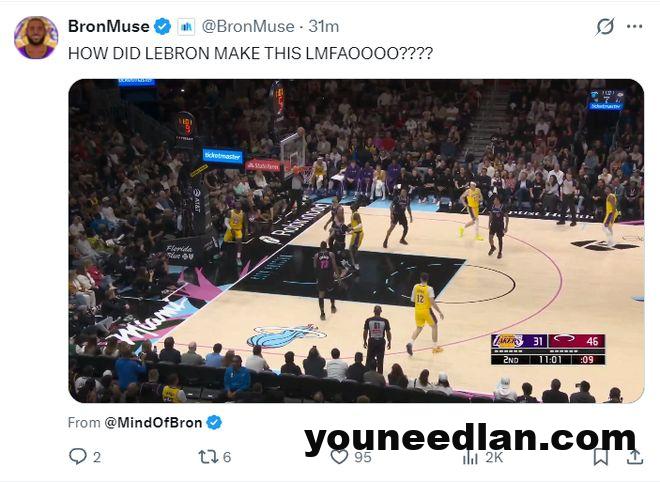The width and height of the screenshot is (660, 482).
Task: Click the Lakers 31 Heat 46 scoreboard overlay
Action: (548, 349)
